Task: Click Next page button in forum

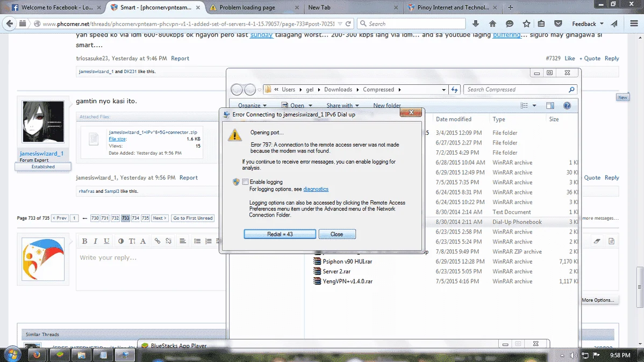Action: pyautogui.click(x=159, y=218)
